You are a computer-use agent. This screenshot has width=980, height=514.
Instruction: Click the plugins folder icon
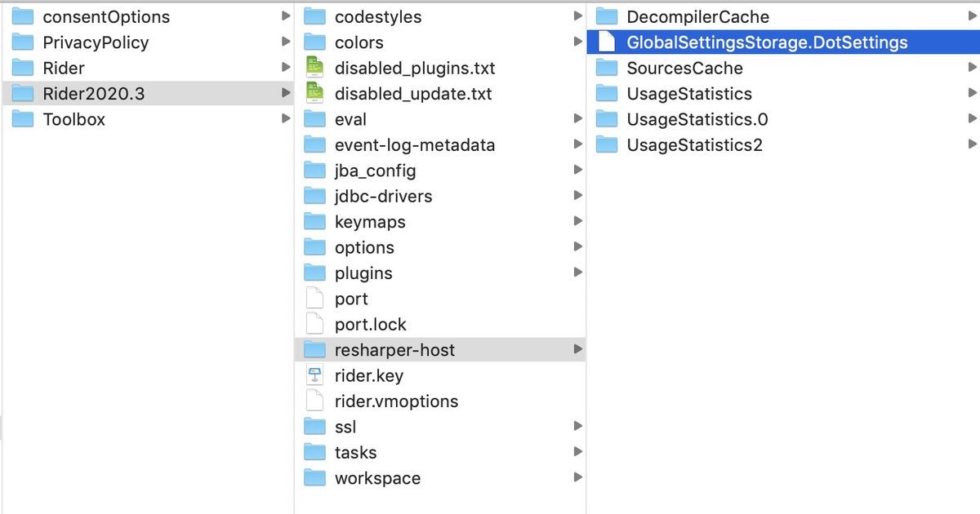click(x=314, y=273)
